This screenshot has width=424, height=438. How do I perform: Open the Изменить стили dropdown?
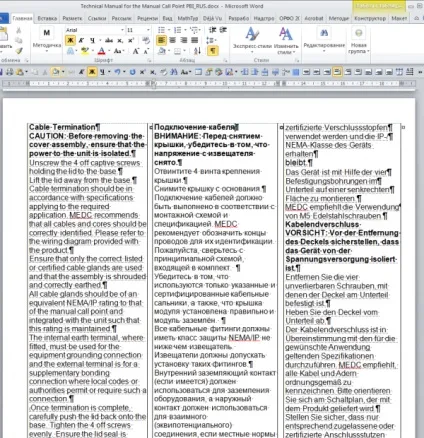[x=286, y=41]
